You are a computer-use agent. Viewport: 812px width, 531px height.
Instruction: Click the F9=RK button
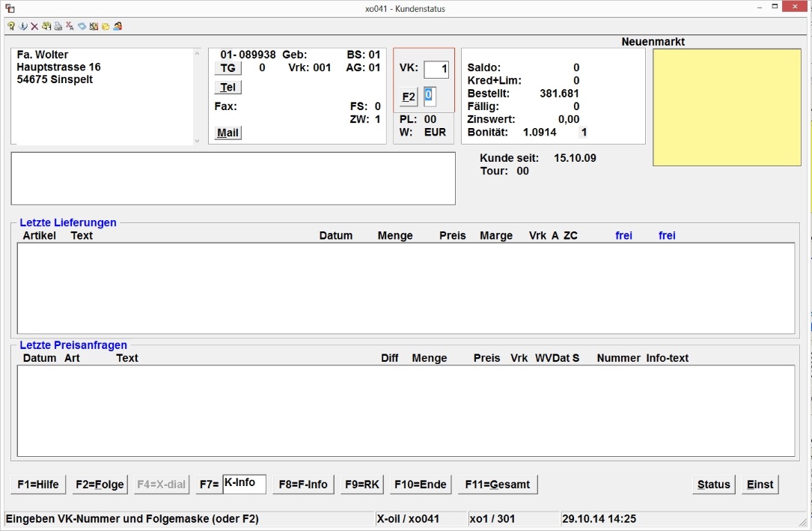(x=362, y=485)
